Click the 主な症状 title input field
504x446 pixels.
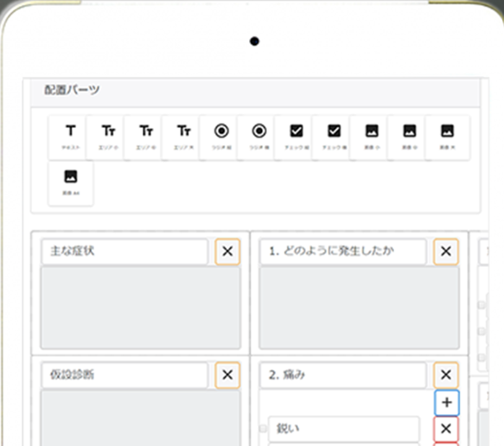tap(124, 252)
